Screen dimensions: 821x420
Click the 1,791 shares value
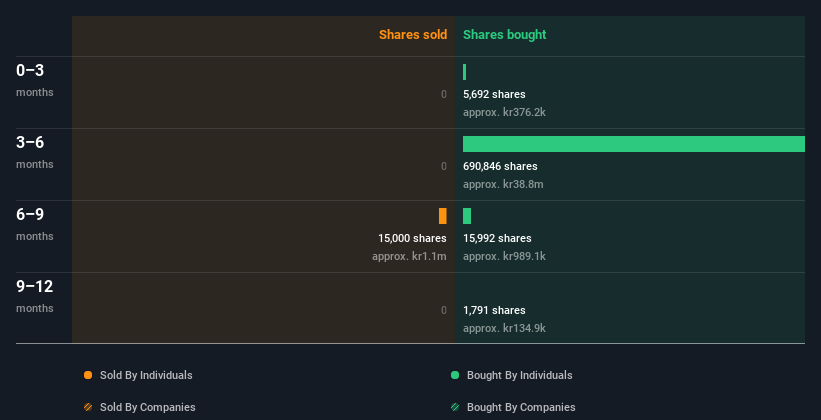(494, 311)
